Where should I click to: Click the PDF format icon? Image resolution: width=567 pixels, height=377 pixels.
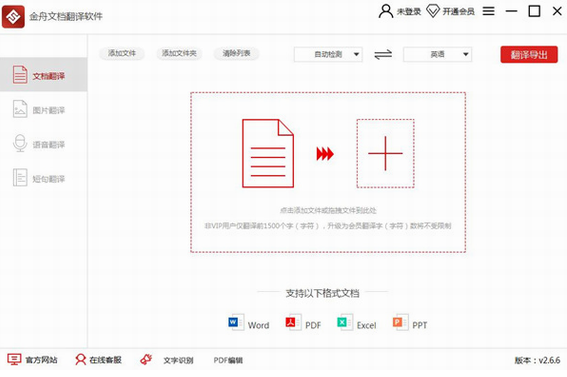pos(293,322)
